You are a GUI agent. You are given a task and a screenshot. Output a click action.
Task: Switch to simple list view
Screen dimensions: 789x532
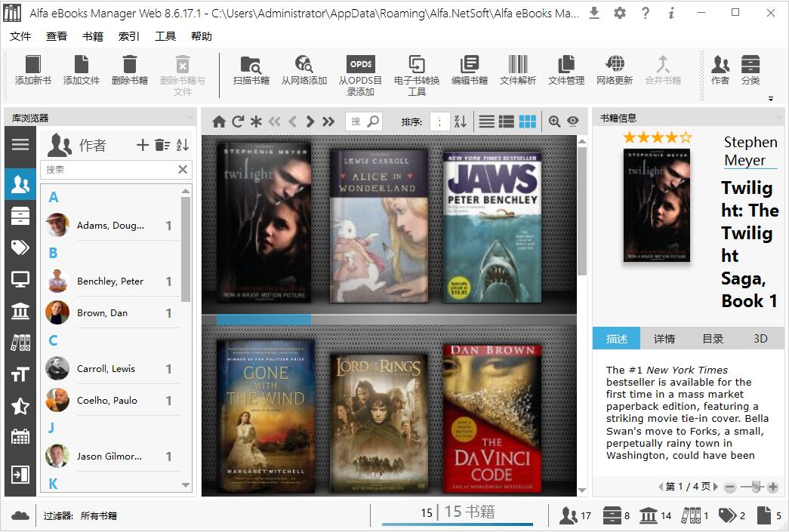click(x=486, y=121)
